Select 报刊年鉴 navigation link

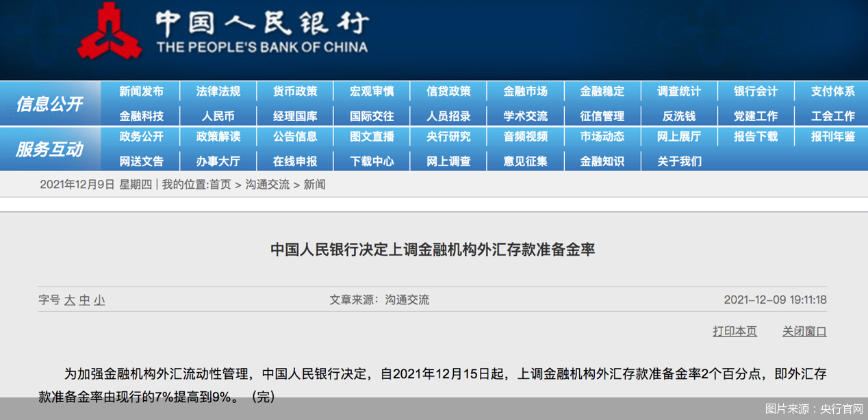[833, 137]
